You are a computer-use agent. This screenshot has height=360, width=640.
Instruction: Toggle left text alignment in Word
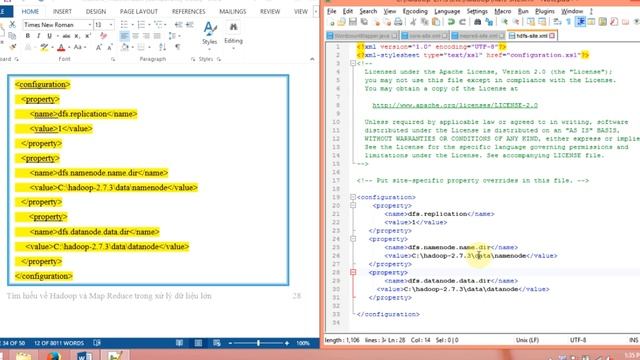coord(124,36)
